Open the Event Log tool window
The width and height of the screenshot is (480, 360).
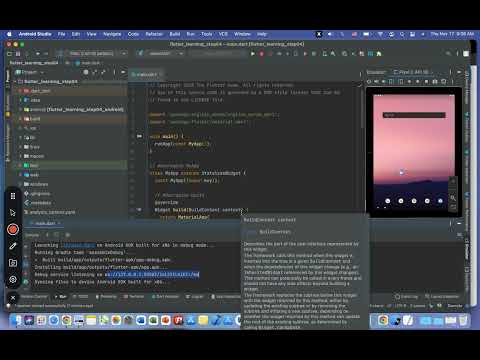(406, 296)
